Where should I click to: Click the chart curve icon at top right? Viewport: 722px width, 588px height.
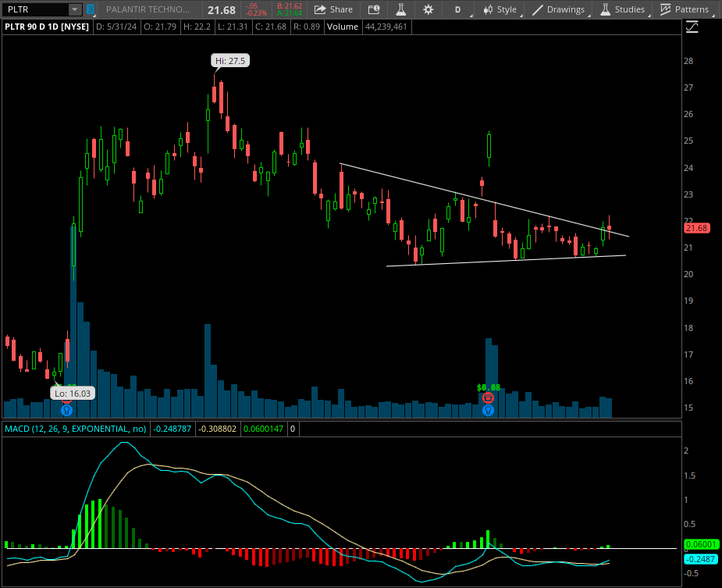[692, 27]
